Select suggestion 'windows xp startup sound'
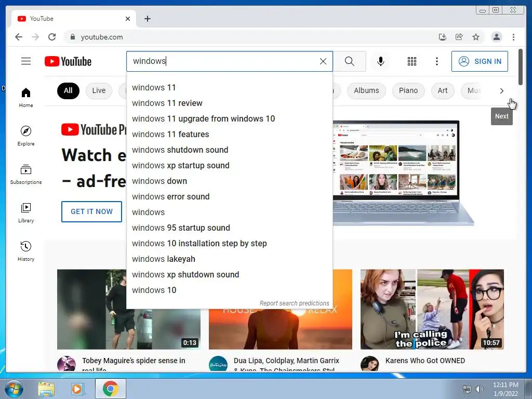532x399 pixels. coord(229,166)
